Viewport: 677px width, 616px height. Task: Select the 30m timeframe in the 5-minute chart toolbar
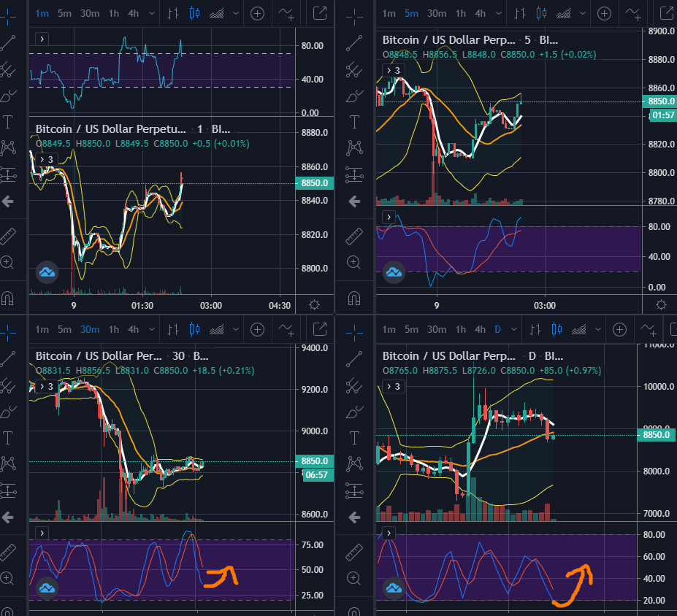437,14
